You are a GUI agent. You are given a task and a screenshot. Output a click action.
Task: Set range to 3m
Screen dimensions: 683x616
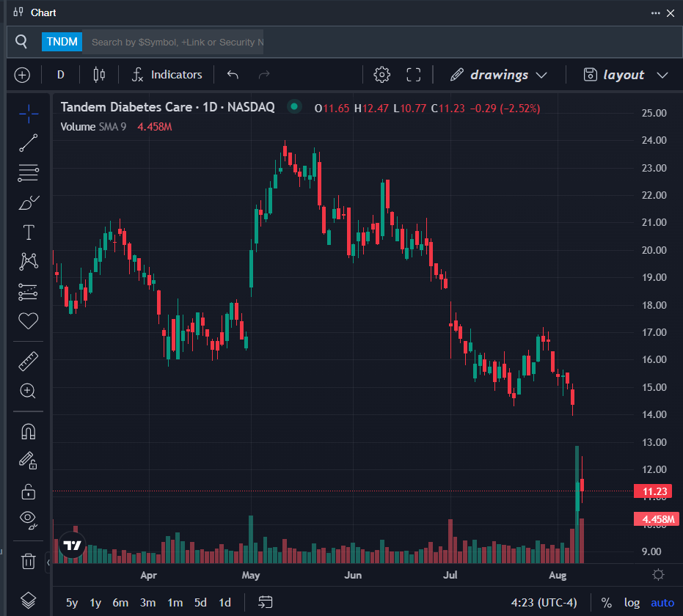coord(147,603)
